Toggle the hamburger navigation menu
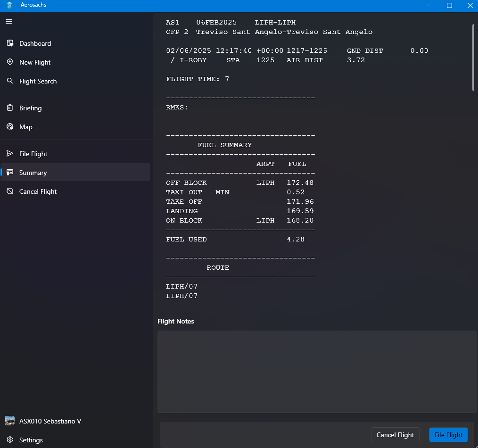This screenshot has width=478, height=448. click(9, 22)
